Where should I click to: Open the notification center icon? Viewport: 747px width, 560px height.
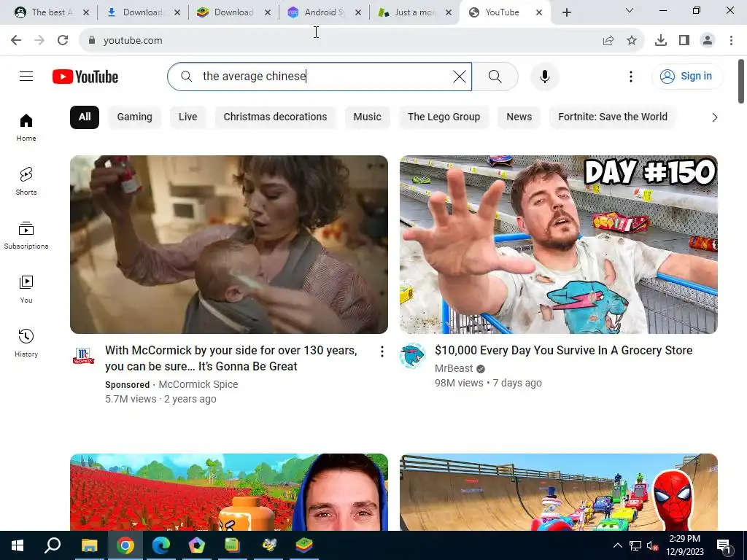coord(724,546)
